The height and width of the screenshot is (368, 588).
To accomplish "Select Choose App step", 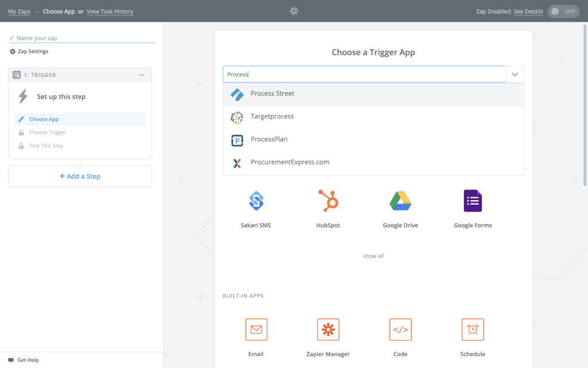I will click(x=80, y=119).
